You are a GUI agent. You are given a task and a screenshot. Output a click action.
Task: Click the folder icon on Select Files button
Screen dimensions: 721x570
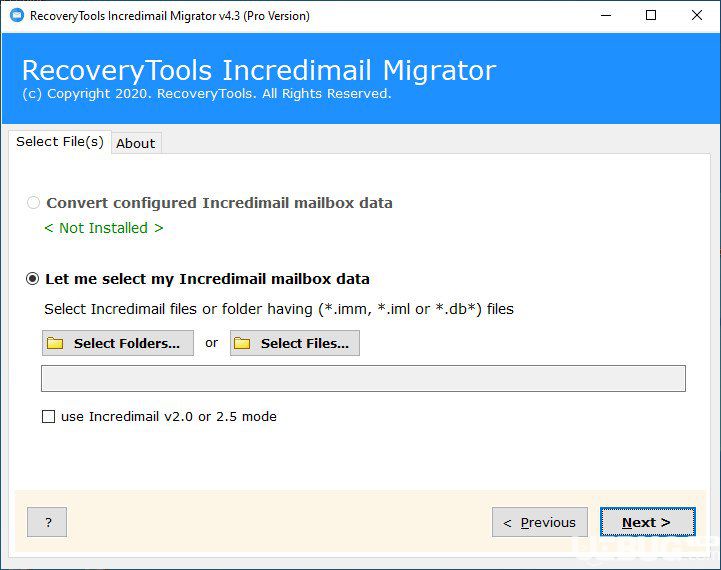(x=242, y=343)
